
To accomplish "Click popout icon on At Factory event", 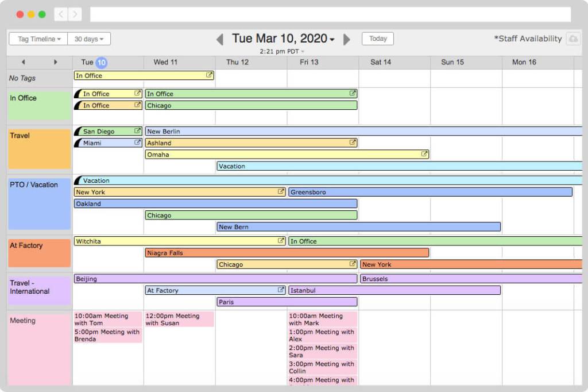I will tap(281, 290).
